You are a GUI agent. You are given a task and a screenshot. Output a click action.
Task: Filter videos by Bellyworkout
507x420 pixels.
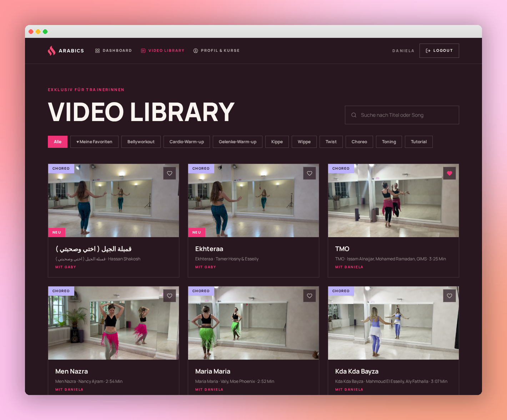(141, 142)
